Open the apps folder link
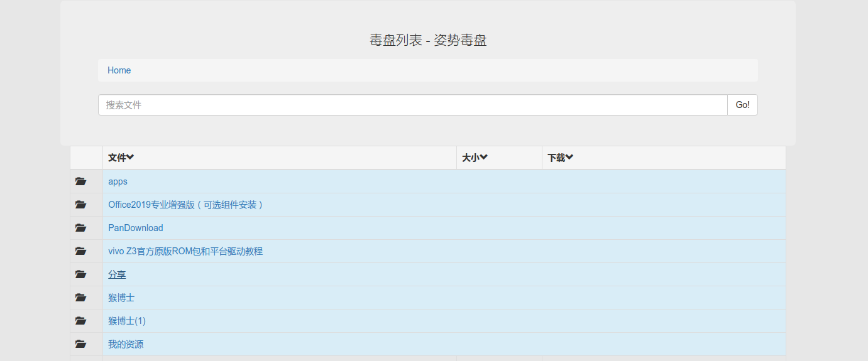 tap(118, 181)
